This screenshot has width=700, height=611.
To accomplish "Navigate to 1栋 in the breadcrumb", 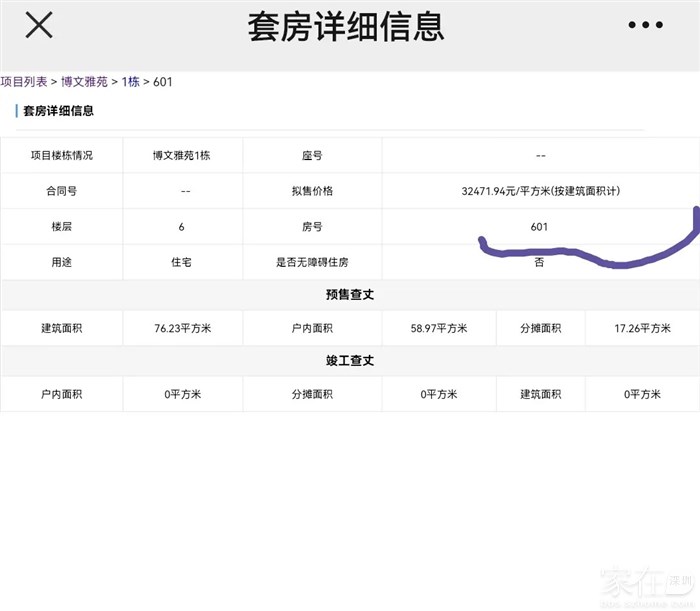I will pyautogui.click(x=130, y=82).
